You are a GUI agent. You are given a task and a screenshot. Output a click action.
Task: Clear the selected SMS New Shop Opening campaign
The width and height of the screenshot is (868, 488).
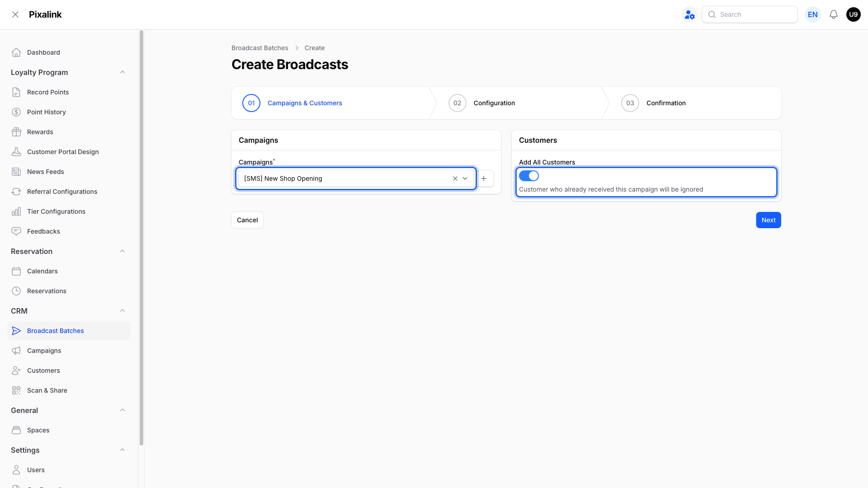[455, 178]
